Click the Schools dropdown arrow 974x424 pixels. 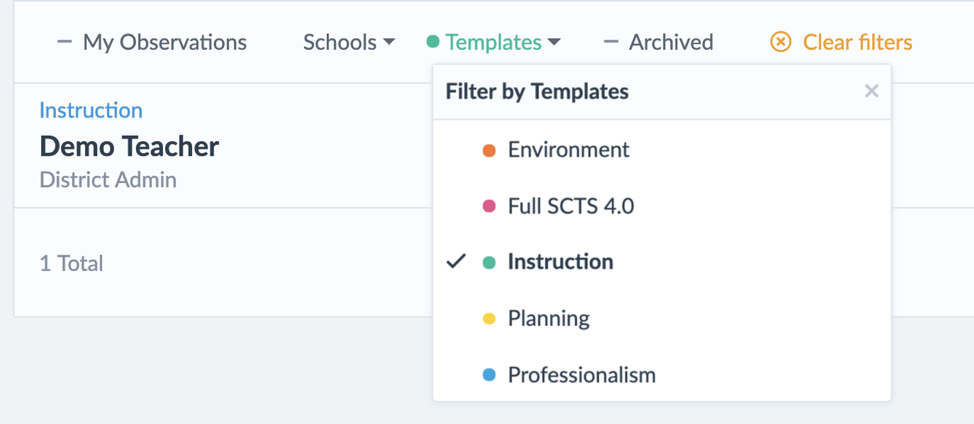[389, 43]
